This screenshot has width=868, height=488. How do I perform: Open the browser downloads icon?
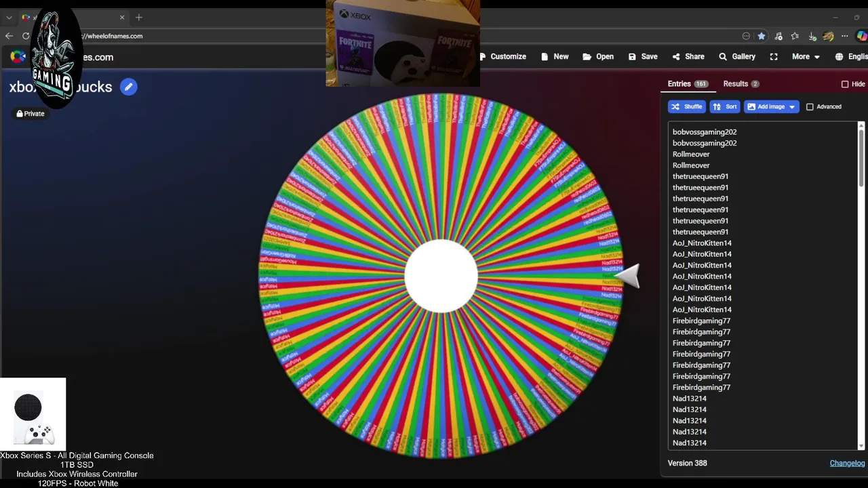pos(812,36)
